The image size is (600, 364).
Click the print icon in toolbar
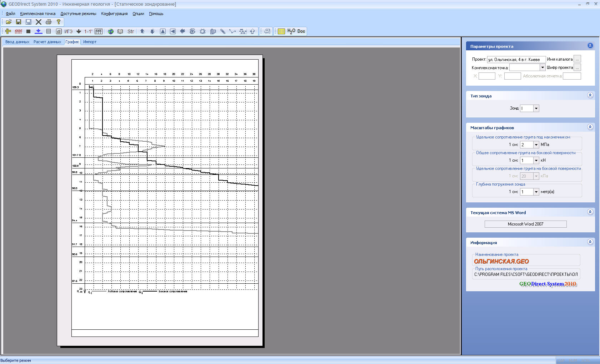click(x=49, y=22)
